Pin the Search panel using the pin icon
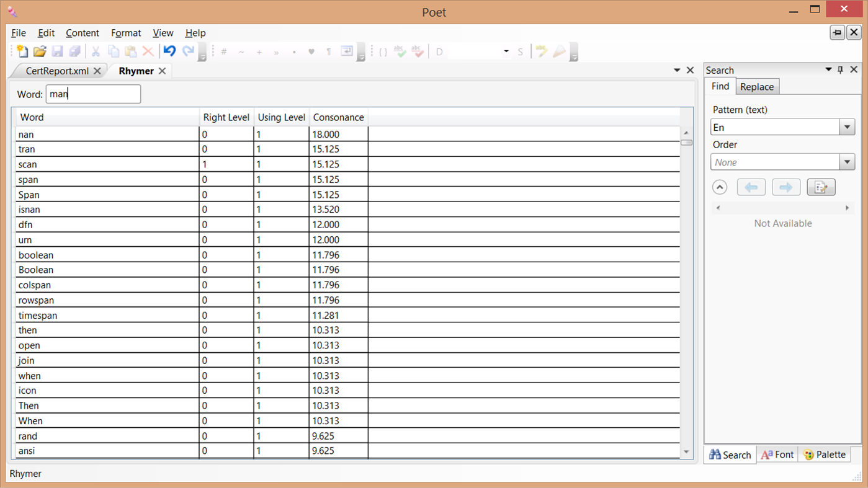Viewport: 868px width, 488px height. coord(840,69)
